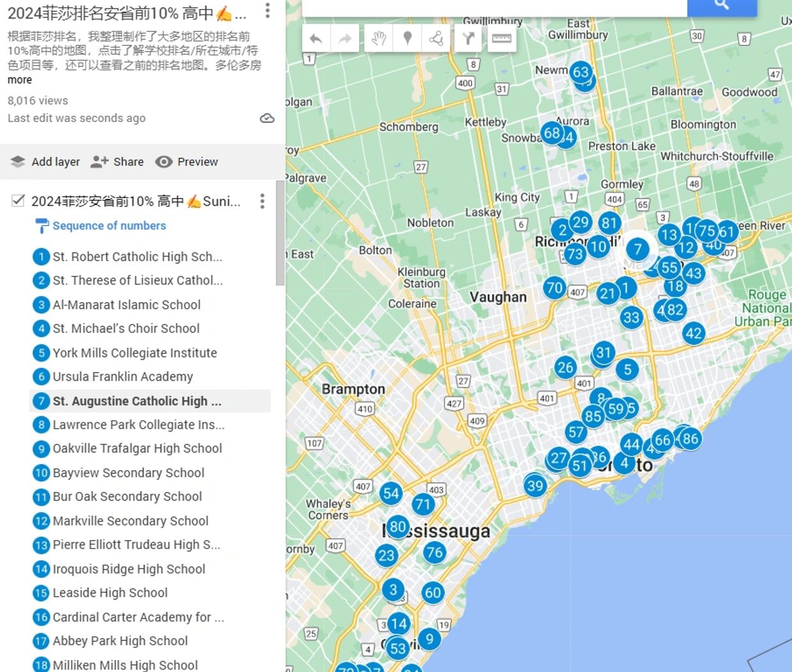Click the Preview button
The height and width of the screenshot is (672, 792).
pyautogui.click(x=187, y=162)
